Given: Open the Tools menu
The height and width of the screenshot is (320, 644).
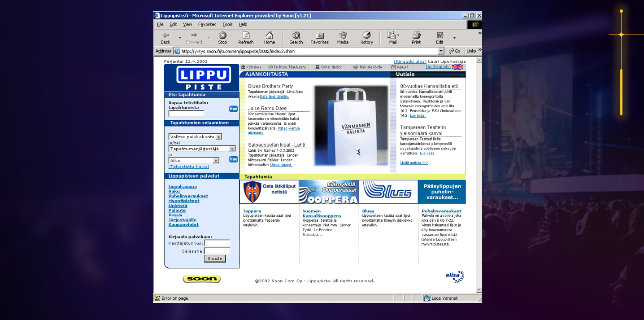Looking at the screenshot, I should click(x=227, y=25).
